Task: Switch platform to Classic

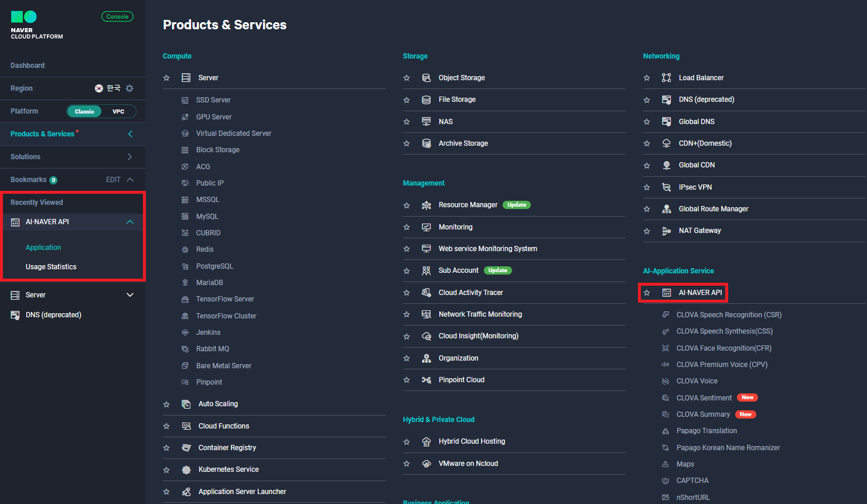Action: coord(84,111)
